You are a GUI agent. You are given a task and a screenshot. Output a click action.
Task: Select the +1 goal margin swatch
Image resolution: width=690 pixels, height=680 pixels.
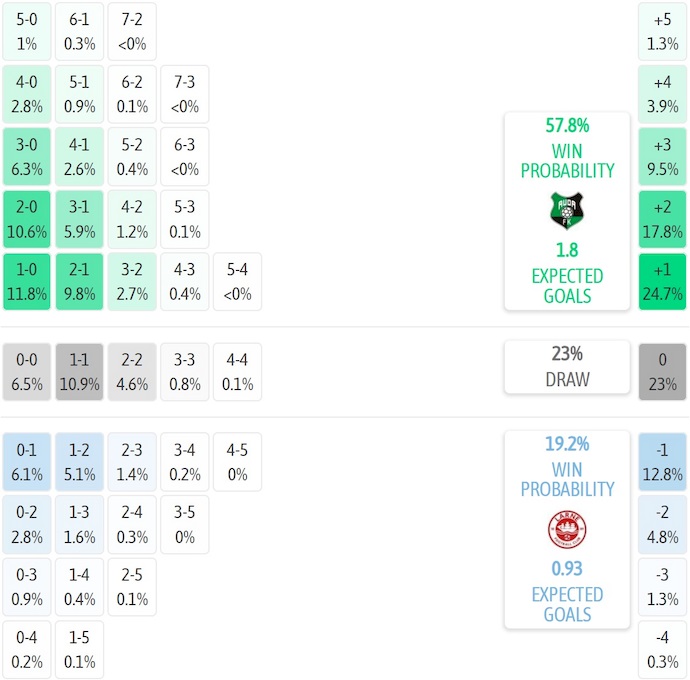(663, 282)
